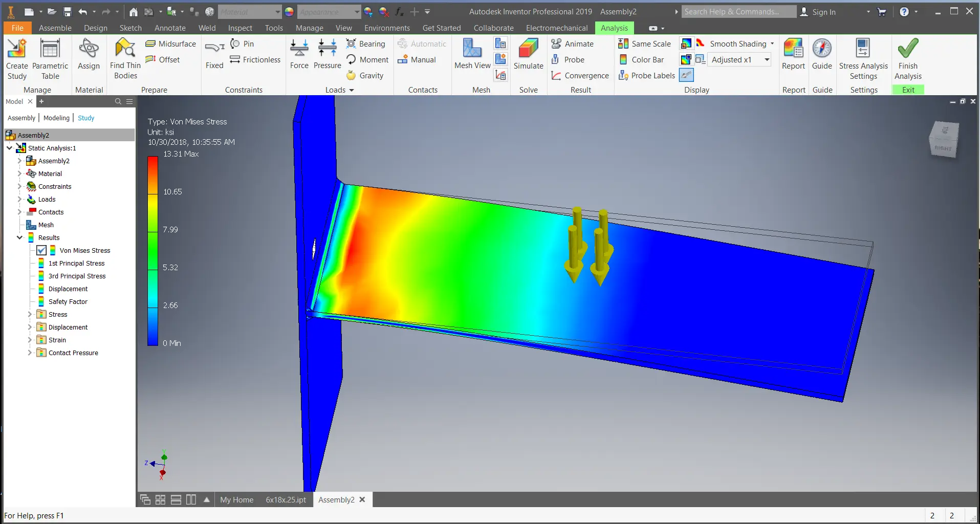980x524 pixels.
Task: Apply a Force load
Action: (299, 54)
